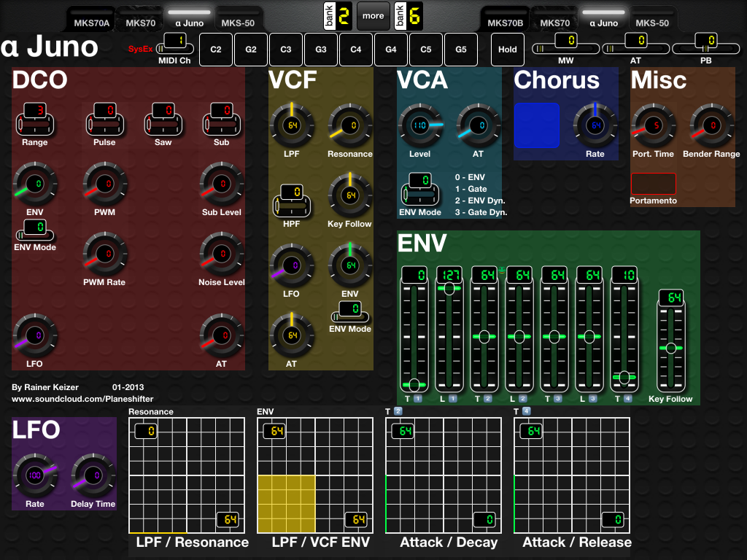Click the DCO ENV Mode selector
747x560 pixels.
[x=35, y=230]
